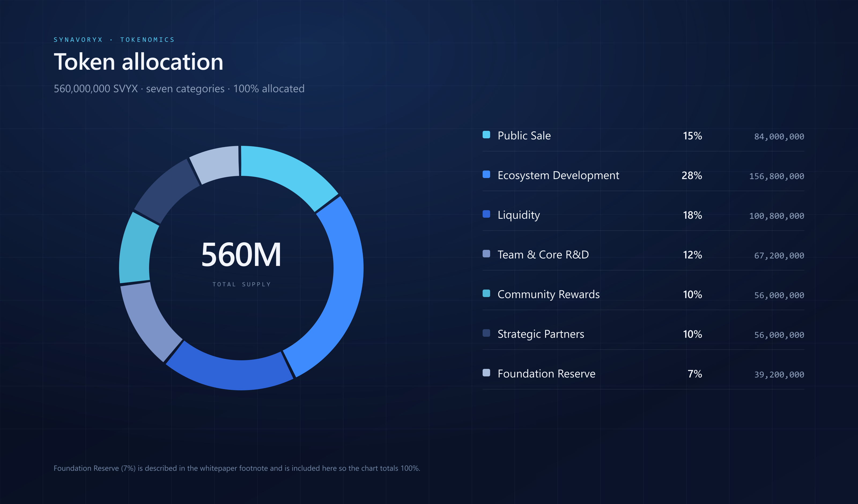Select the 84,000,000 token amount
The height and width of the screenshot is (504, 858).
coord(779,136)
